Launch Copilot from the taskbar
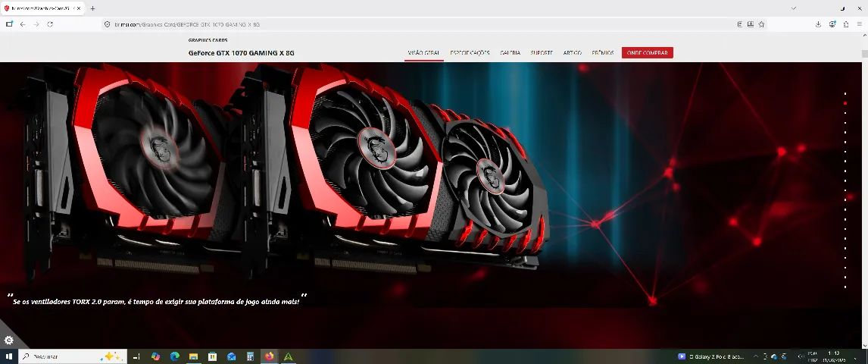 coord(155,357)
